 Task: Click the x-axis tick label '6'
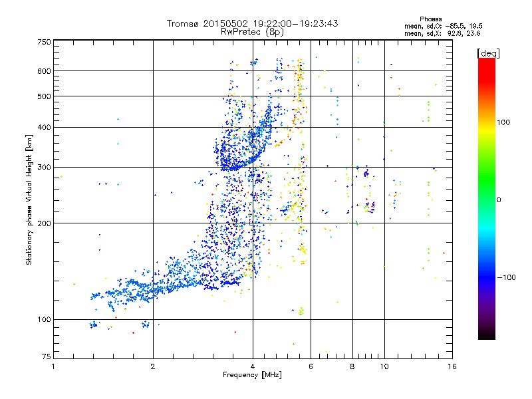point(311,366)
